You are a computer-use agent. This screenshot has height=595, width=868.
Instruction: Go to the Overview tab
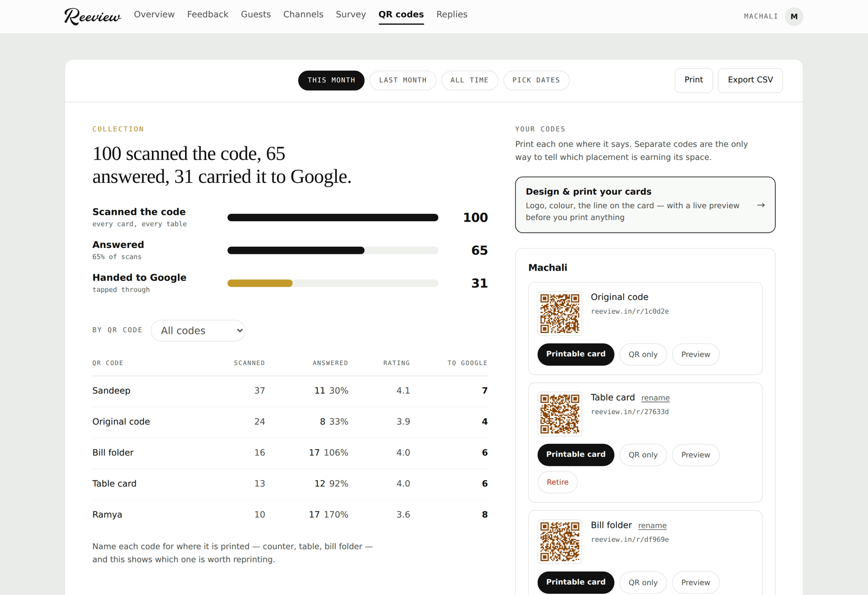154,15
